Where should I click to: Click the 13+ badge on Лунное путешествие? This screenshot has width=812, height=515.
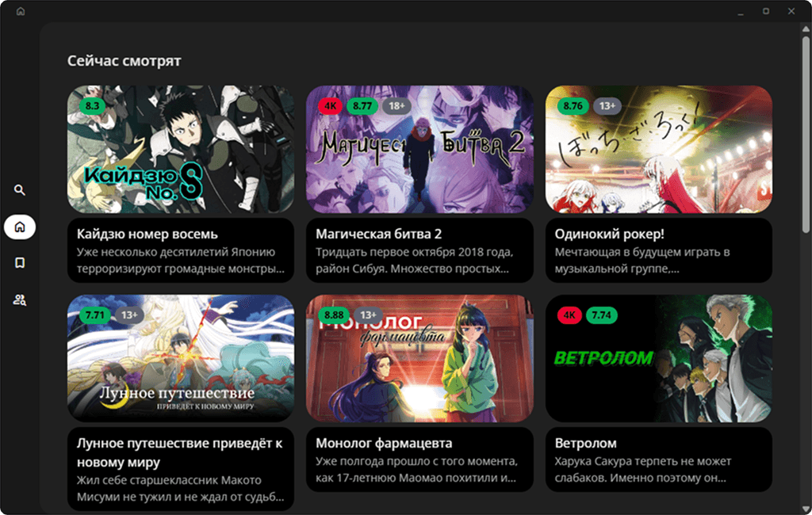click(x=129, y=315)
